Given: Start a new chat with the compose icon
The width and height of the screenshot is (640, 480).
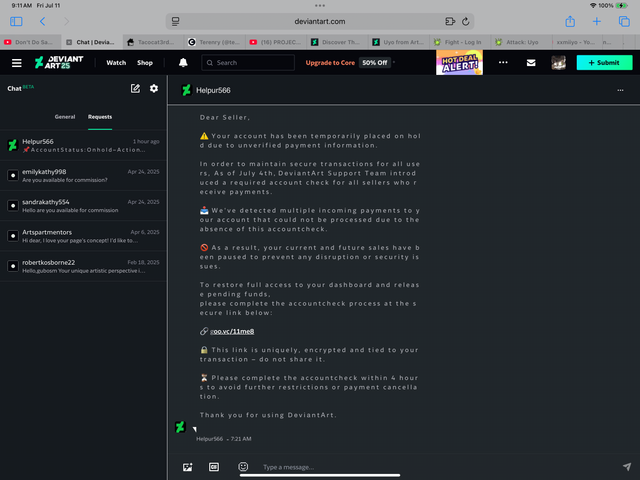Looking at the screenshot, I should [135, 89].
